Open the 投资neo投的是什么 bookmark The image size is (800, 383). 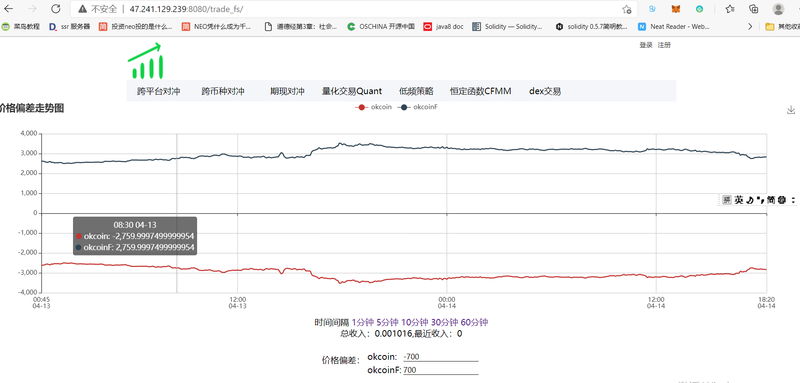(x=135, y=27)
